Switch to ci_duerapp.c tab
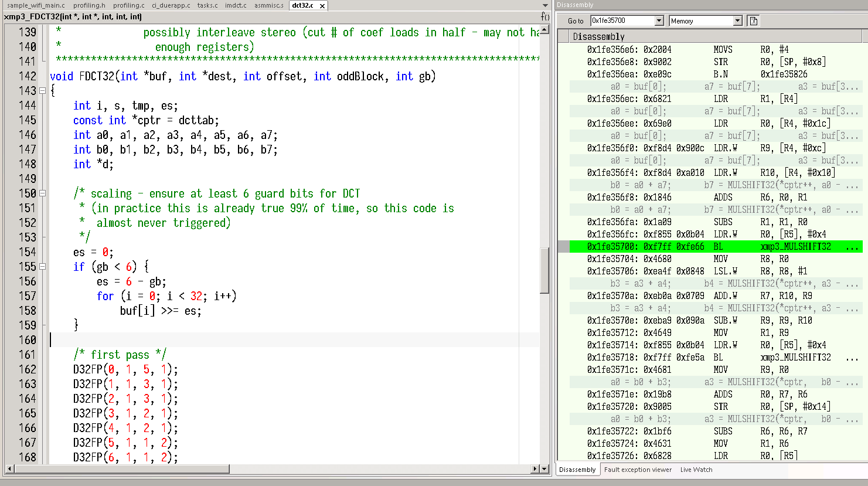The width and height of the screenshot is (868, 486). (171, 5)
